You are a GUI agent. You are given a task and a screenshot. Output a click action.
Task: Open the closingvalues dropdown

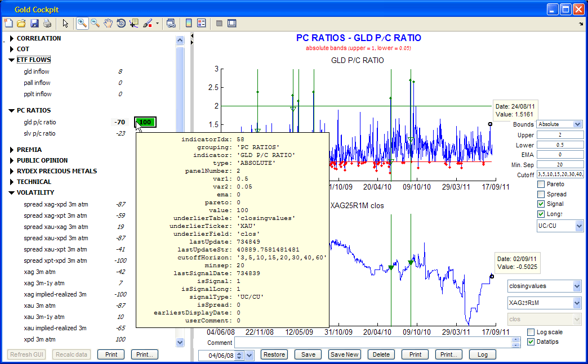tap(544, 286)
